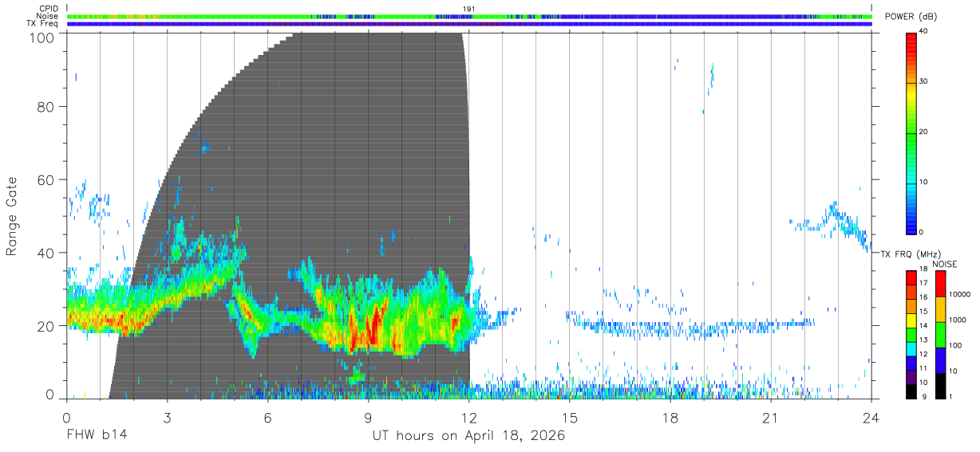Screen dimensions: 980x452
Task: Click the UT hour tick label 12
Action: point(469,417)
